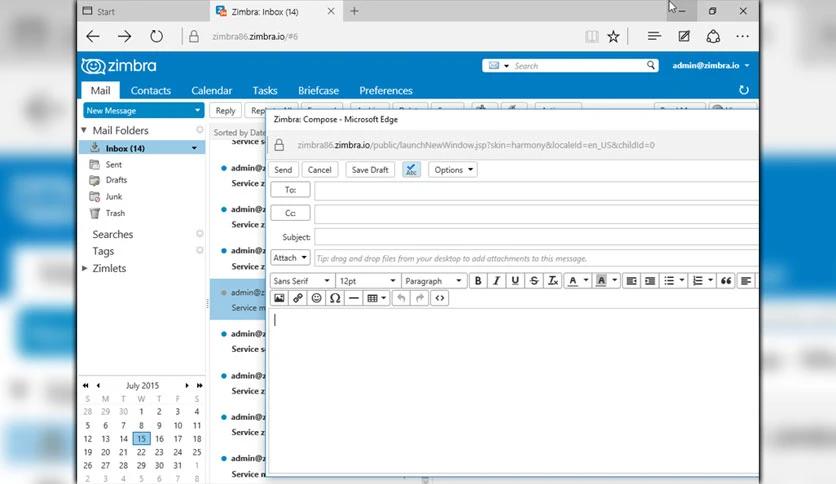The image size is (836, 484).
Task: Open the highlight color dropdown arrow
Action: 615,281
